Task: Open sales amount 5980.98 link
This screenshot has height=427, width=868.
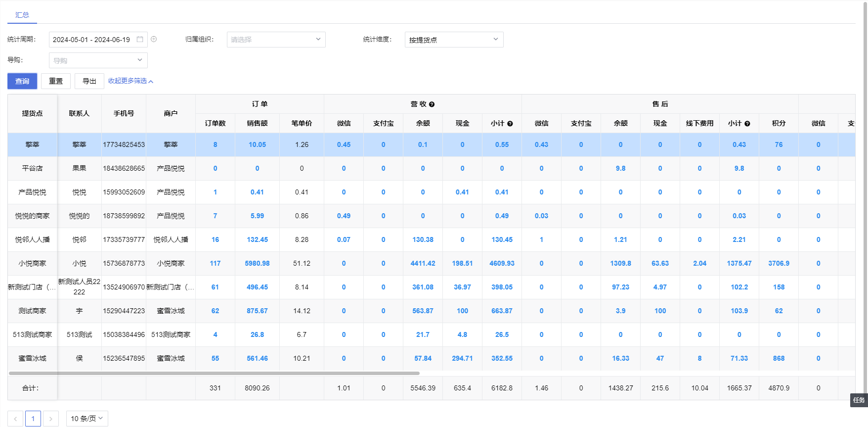Action: [x=257, y=263]
